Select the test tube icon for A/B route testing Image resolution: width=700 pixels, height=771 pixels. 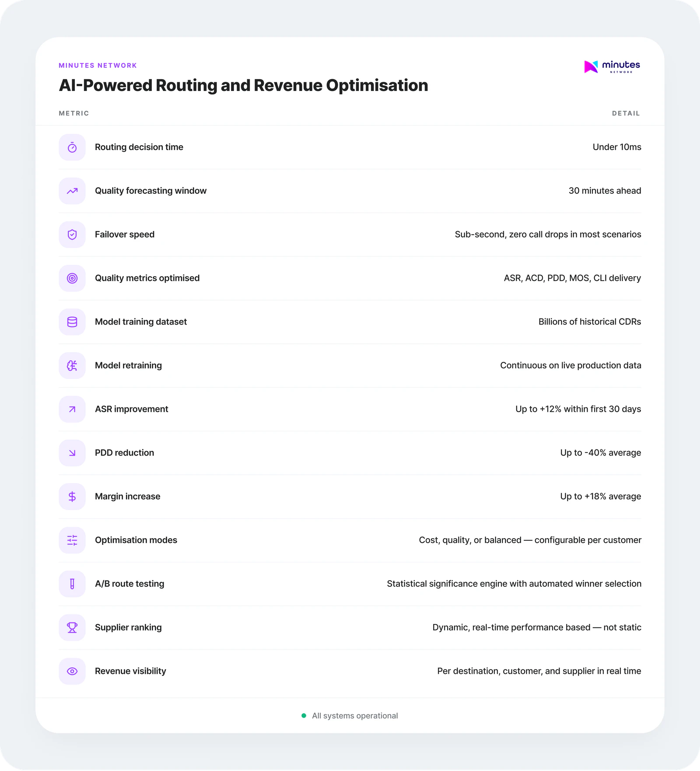(72, 584)
